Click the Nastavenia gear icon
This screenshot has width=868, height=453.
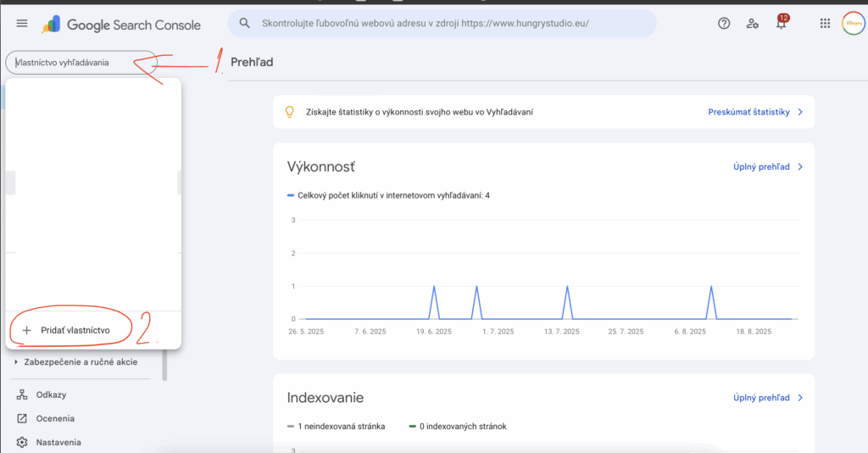(21, 442)
